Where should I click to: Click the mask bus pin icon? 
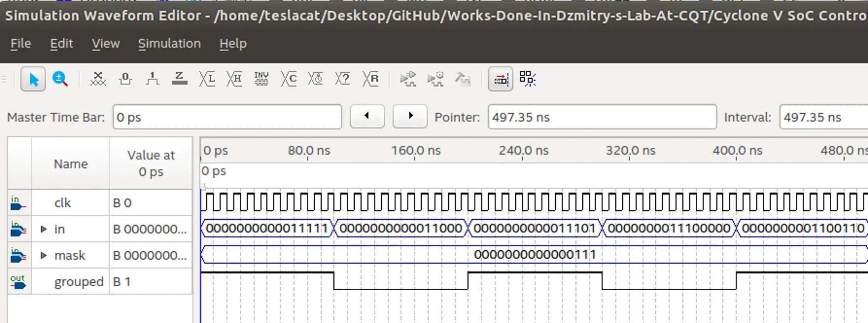(18, 255)
